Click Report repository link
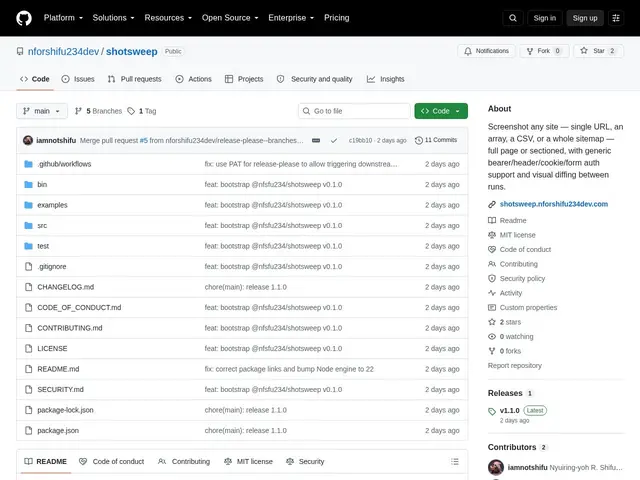This screenshot has width=640, height=480. point(514,366)
